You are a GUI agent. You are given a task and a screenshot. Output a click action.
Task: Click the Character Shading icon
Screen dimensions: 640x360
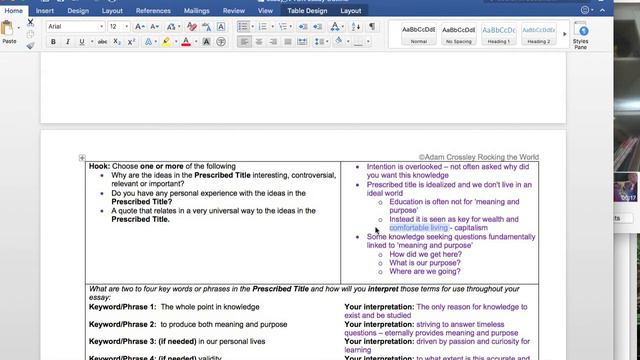point(207,42)
